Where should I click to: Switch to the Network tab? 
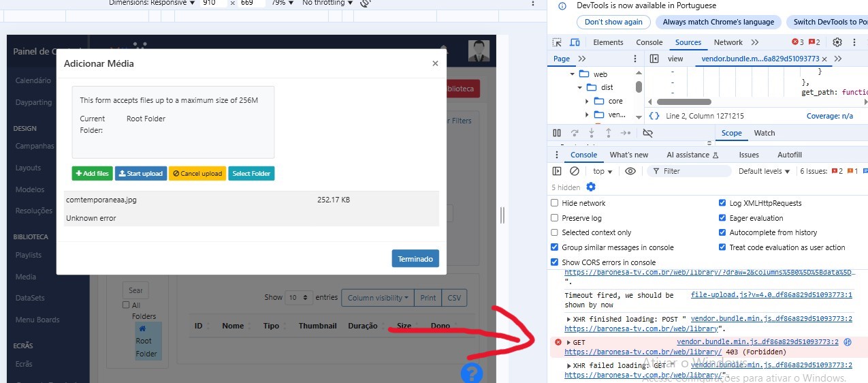click(728, 42)
